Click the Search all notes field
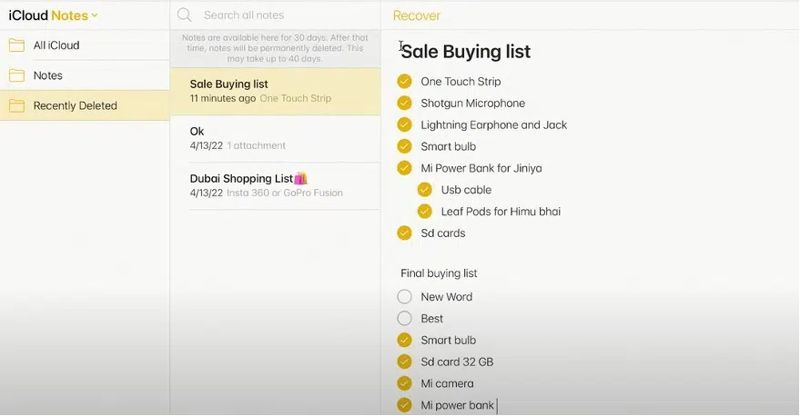800x416 pixels. (270, 15)
